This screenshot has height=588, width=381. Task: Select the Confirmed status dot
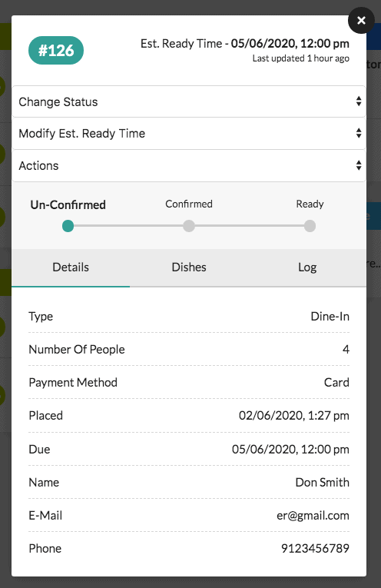pos(189,226)
